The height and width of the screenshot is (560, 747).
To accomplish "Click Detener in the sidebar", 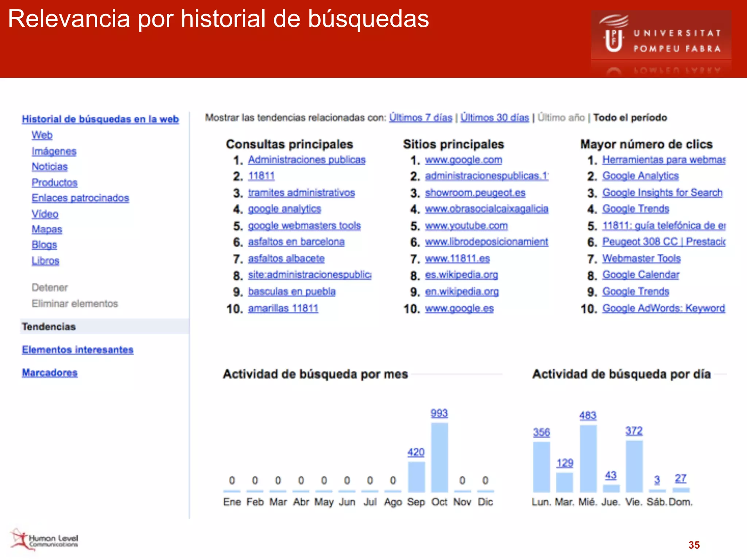I will click(50, 288).
